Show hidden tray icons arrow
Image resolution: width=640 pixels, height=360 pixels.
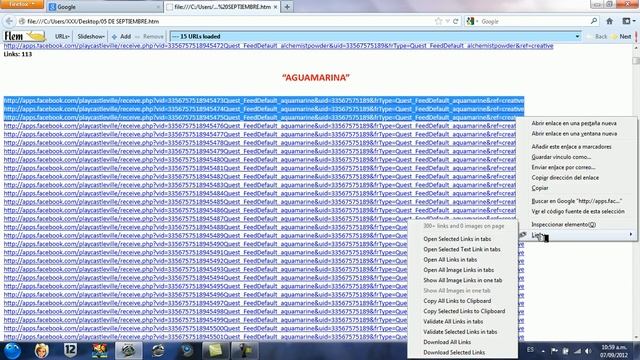tap(543, 351)
